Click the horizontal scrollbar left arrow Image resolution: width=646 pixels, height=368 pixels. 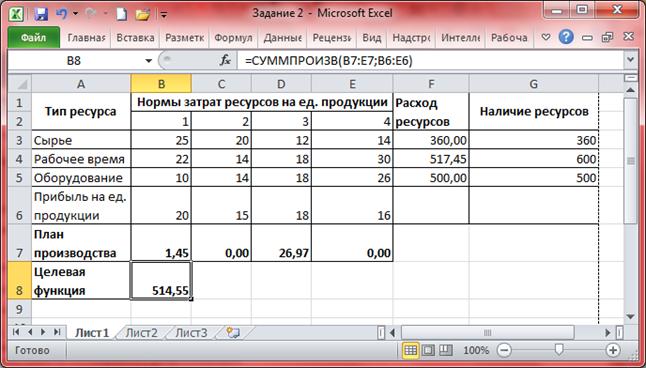[392, 332]
